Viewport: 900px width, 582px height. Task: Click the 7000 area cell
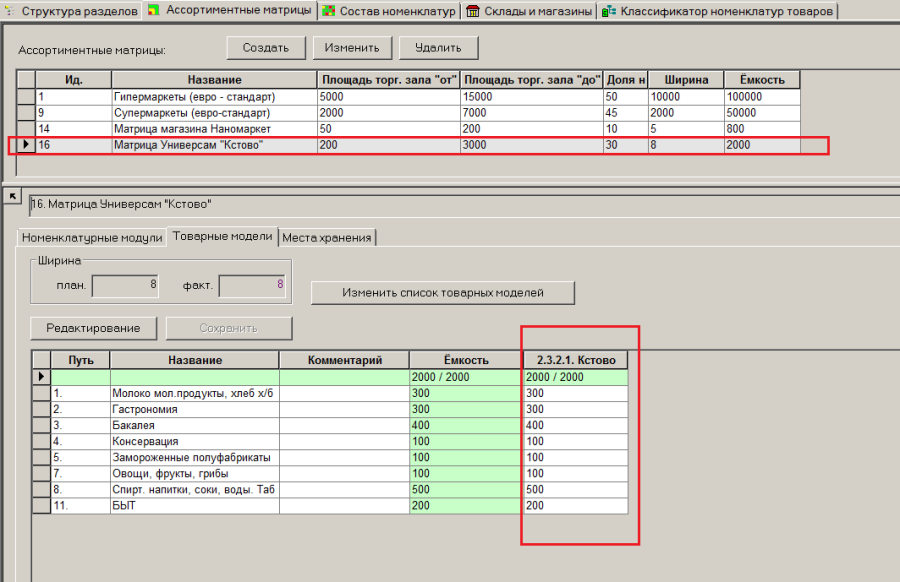tap(532, 112)
